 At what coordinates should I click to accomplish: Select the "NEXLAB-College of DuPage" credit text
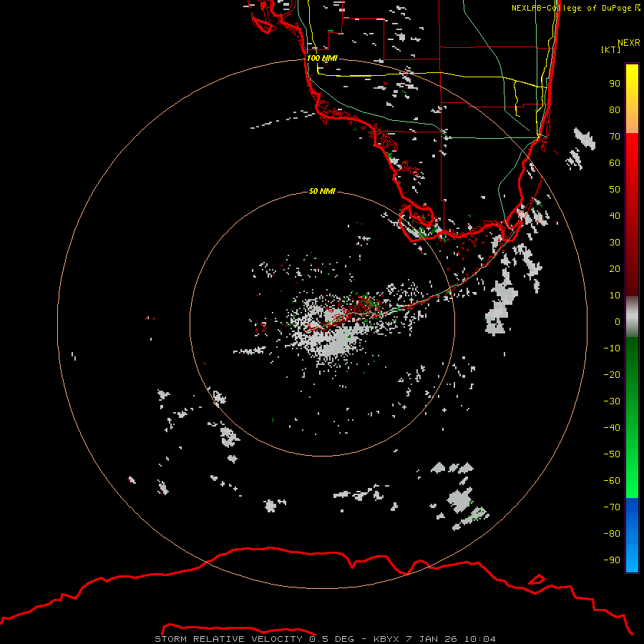pyautogui.click(x=571, y=8)
